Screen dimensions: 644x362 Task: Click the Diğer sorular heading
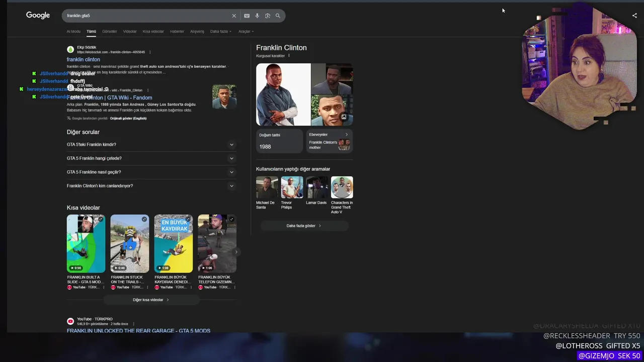(x=83, y=132)
